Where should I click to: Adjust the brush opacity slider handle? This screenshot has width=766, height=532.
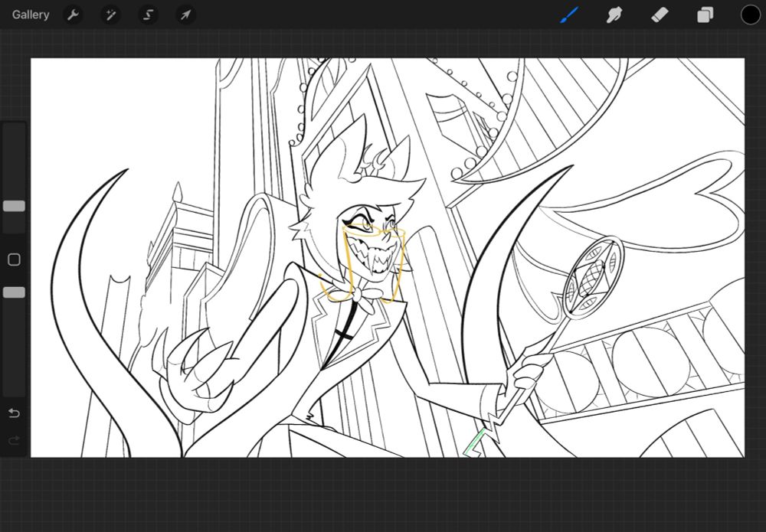point(14,292)
